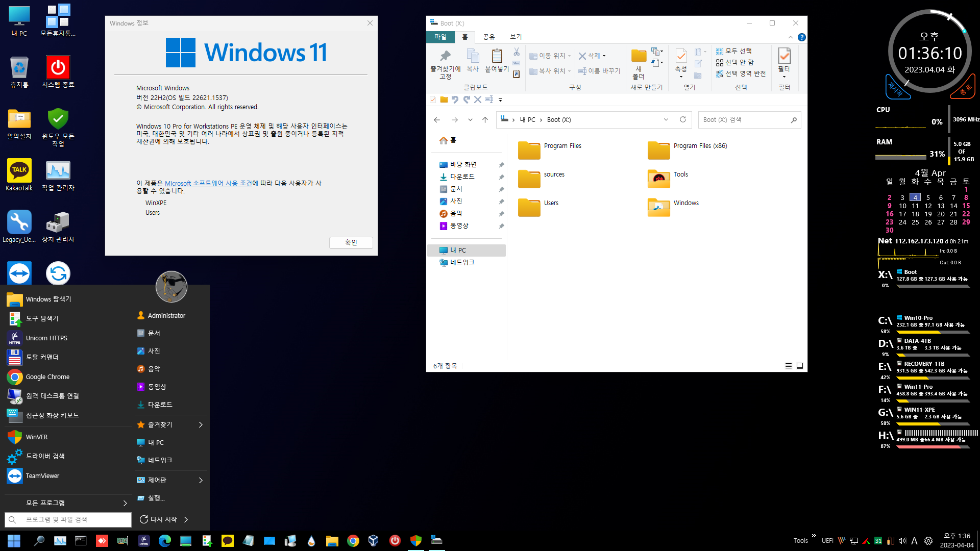Screen dimensions: 980x551
Task: Click the Copy (복사) ribbon icon
Action: click(x=473, y=56)
